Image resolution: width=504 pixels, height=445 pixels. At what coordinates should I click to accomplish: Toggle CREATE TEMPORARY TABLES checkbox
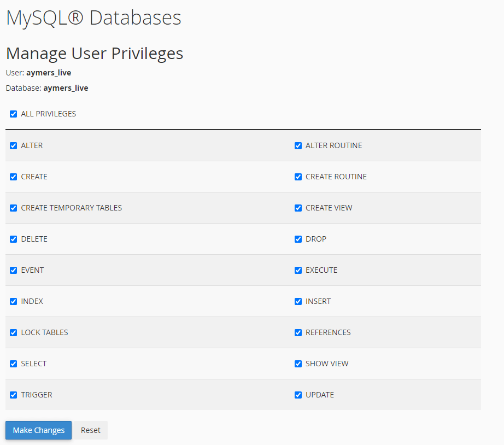(x=14, y=208)
